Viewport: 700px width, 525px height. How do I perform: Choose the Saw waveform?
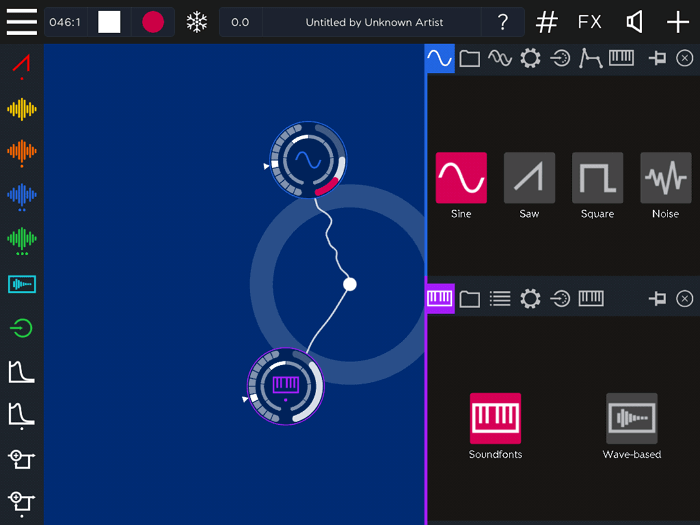[x=529, y=178]
